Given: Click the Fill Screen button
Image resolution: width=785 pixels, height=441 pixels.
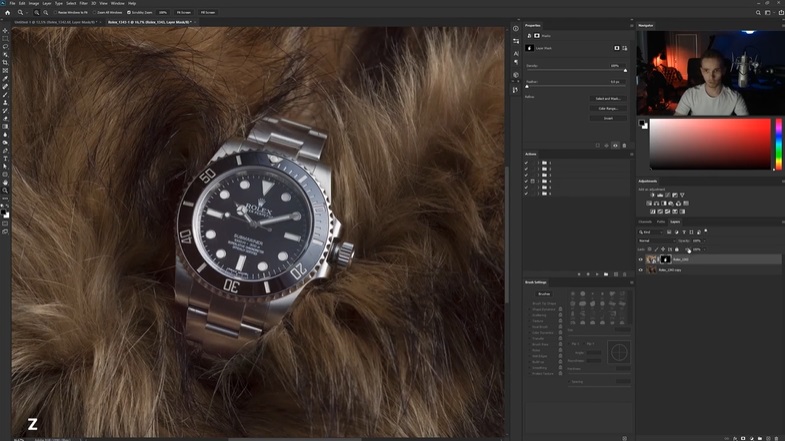Looking at the screenshot, I should [208, 13].
